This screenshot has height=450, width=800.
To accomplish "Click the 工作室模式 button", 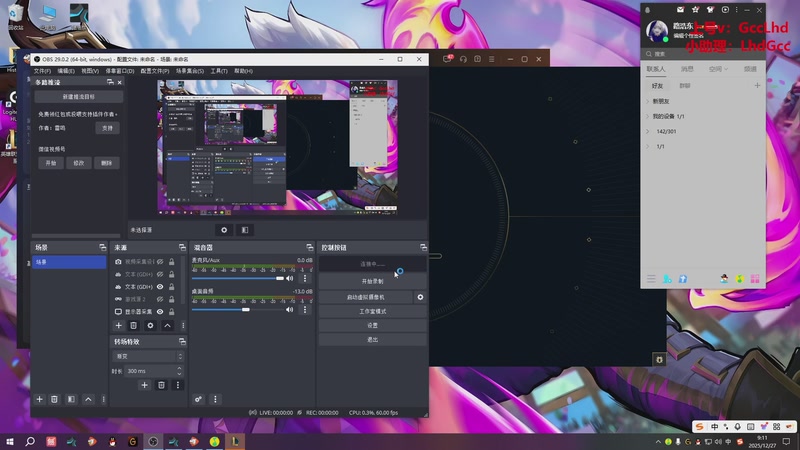I will (372, 311).
